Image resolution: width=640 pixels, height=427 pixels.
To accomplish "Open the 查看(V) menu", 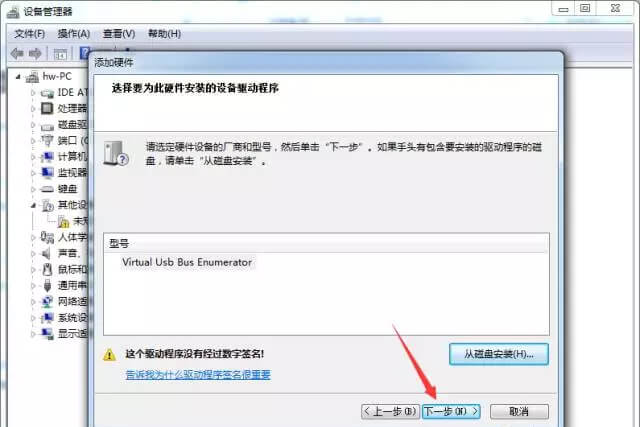I will pyautogui.click(x=119, y=33).
